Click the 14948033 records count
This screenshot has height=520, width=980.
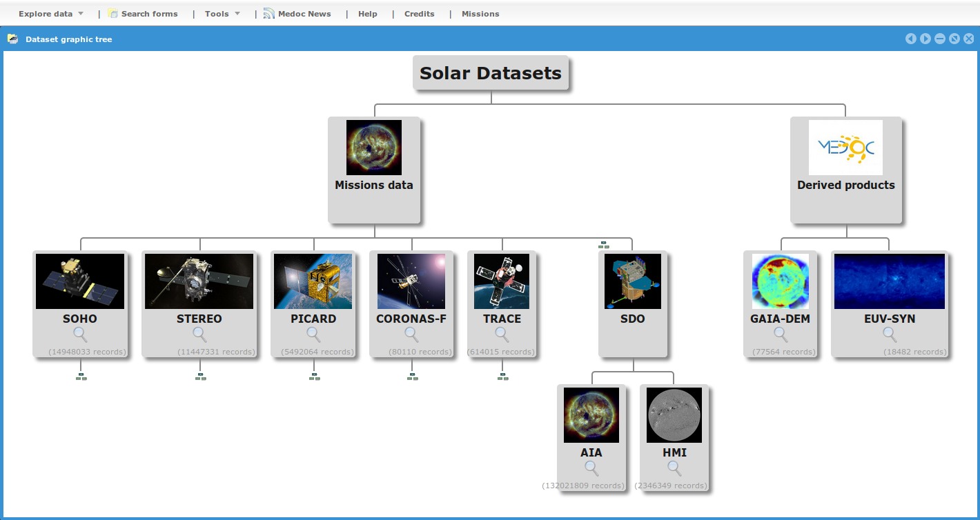tap(88, 352)
